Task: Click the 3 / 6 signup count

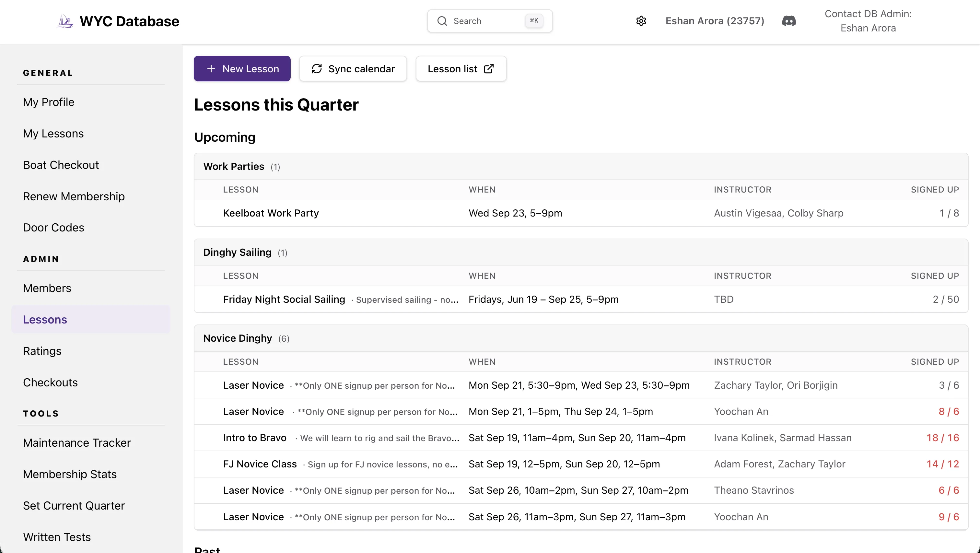Action: click(949, 385)
